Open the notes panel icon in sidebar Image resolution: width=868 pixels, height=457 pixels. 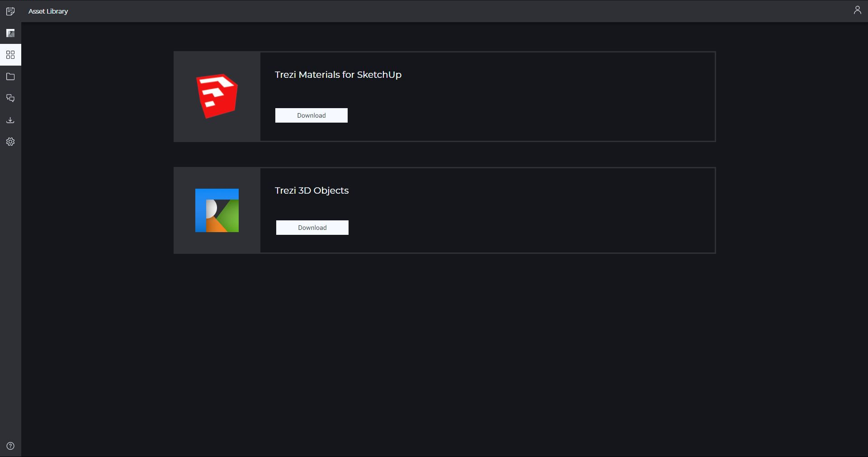[x=10, y=11]
